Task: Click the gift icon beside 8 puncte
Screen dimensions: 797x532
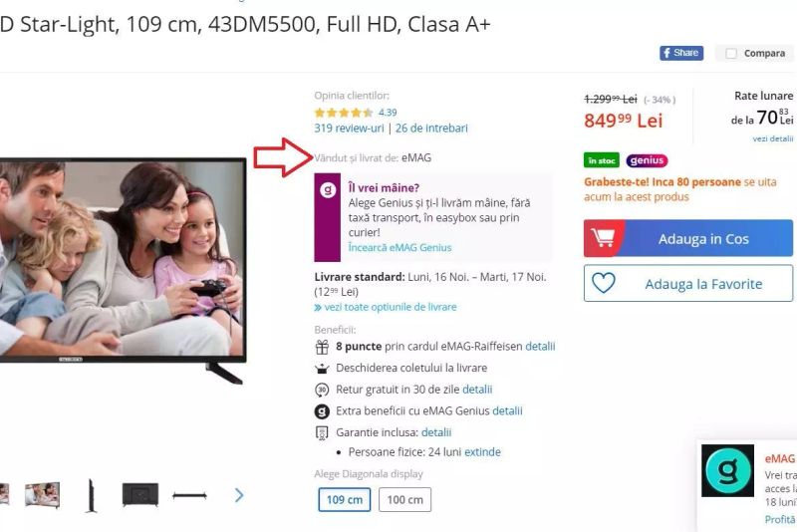Action: [x=322, y=347]
